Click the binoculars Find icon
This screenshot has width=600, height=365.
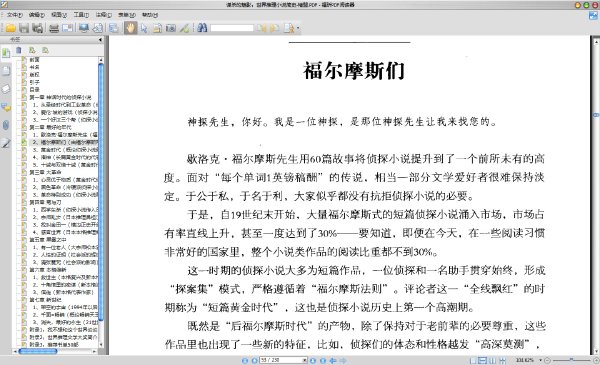coord(202,28)
